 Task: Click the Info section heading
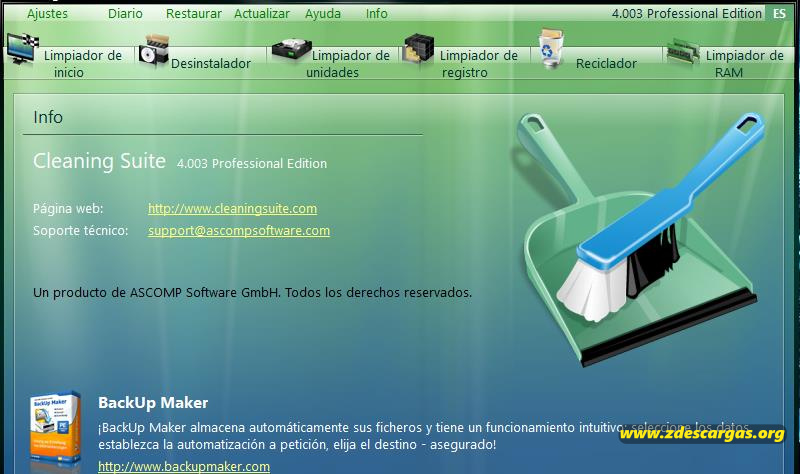(48, 117)
